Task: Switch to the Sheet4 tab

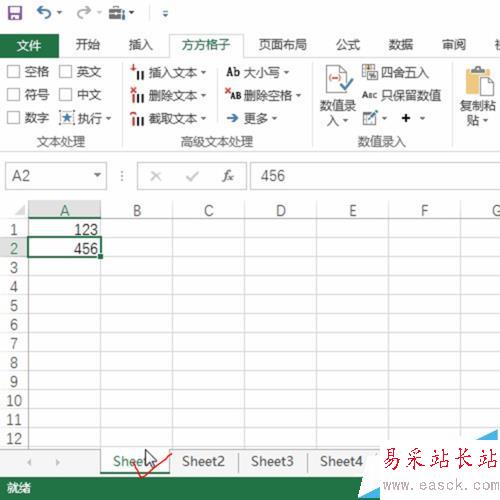Action: pos(341,462)
